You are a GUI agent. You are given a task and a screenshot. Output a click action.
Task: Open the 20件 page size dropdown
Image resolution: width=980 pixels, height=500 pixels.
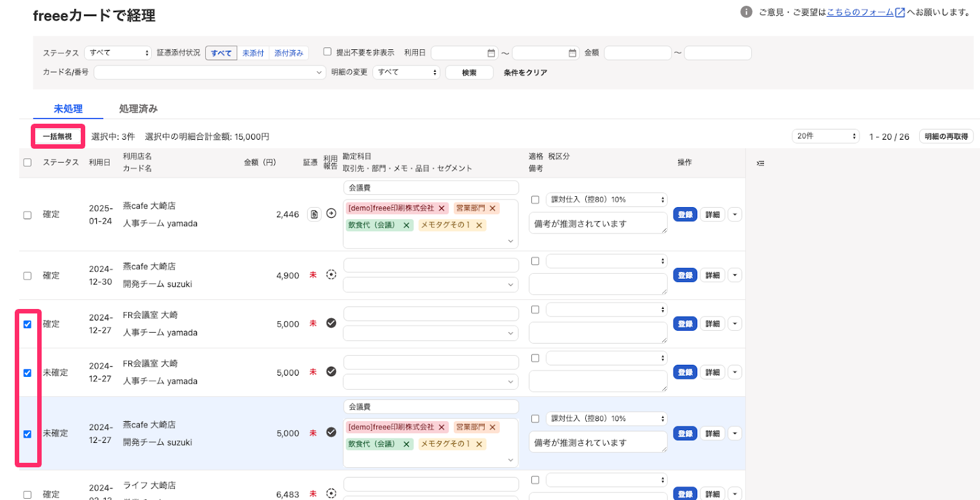point(825,136)
